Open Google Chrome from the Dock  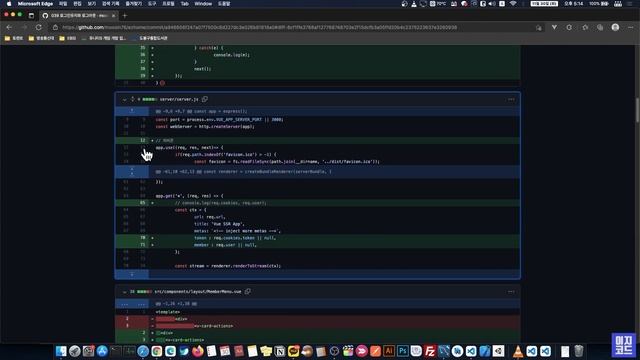(157, 351)
